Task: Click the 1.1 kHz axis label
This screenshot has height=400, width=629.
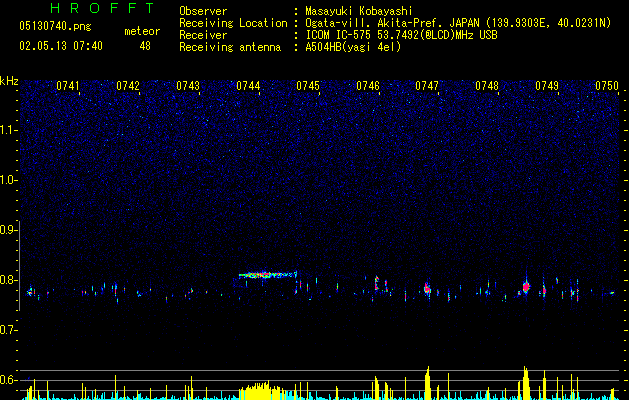Action: pos(9,130)
